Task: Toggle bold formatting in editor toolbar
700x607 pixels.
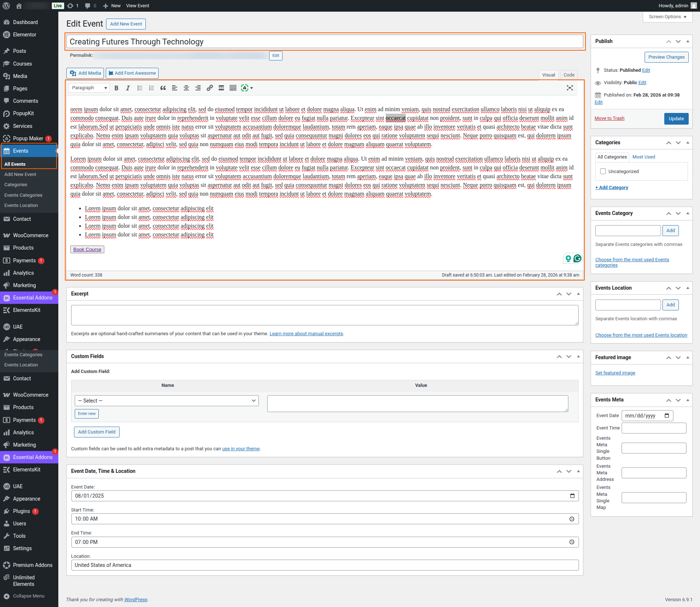Action: 116,88
